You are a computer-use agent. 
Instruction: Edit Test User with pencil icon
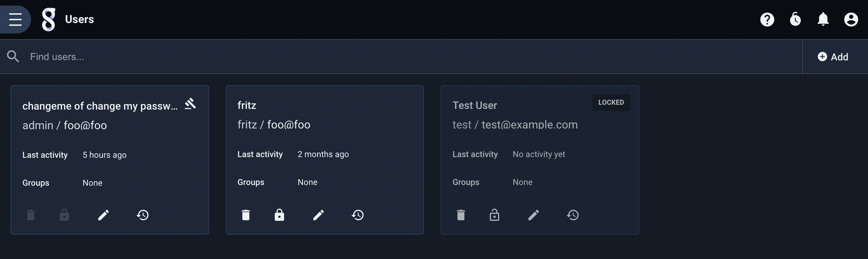point(534,215)
